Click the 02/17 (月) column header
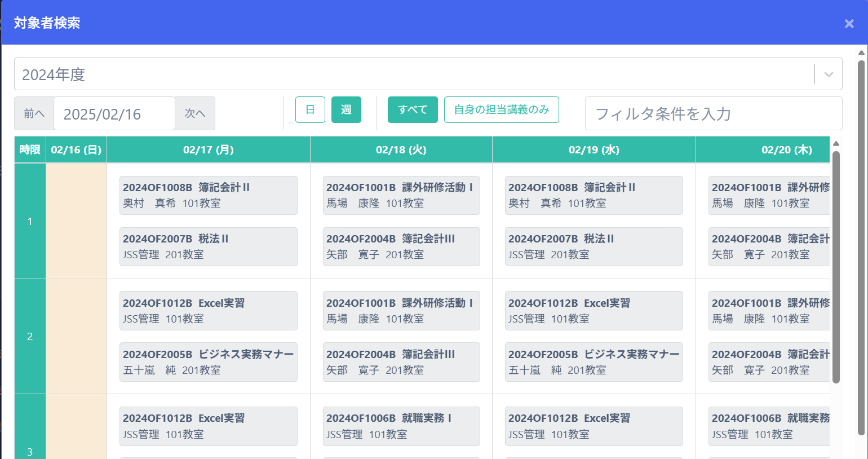Screen dimensions: 868x459 [208, 150]
